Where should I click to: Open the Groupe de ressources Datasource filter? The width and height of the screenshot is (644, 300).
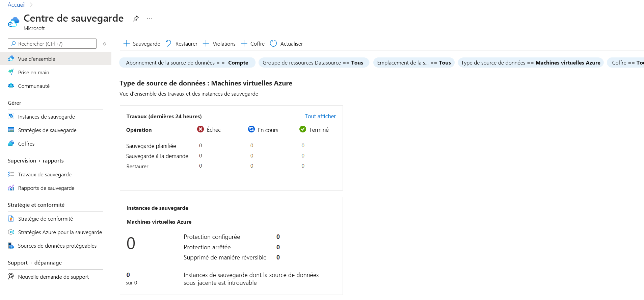click(314, 63)
